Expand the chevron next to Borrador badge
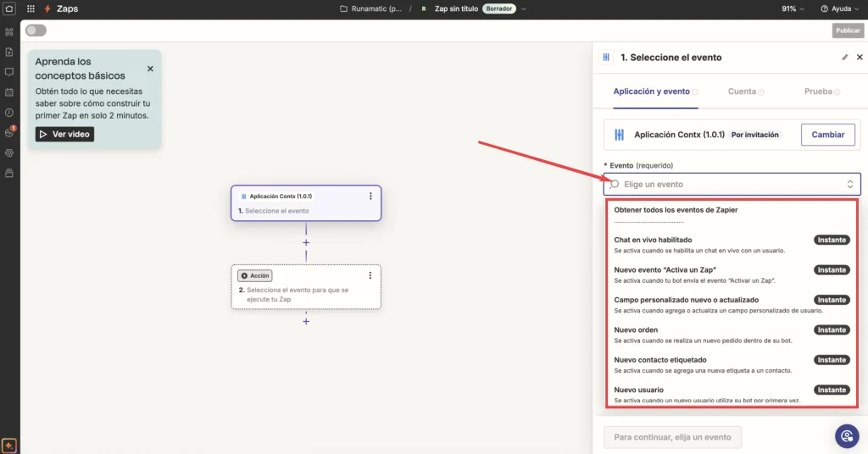868x454 pixels. pos(524,8)
